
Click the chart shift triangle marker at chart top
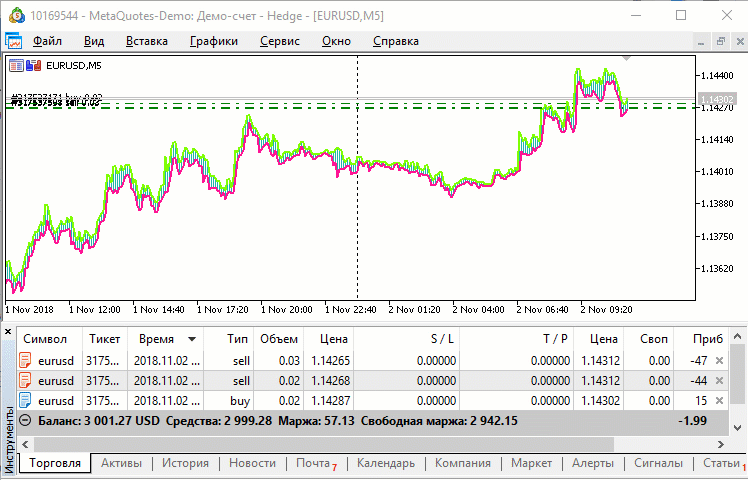(626, 60)
